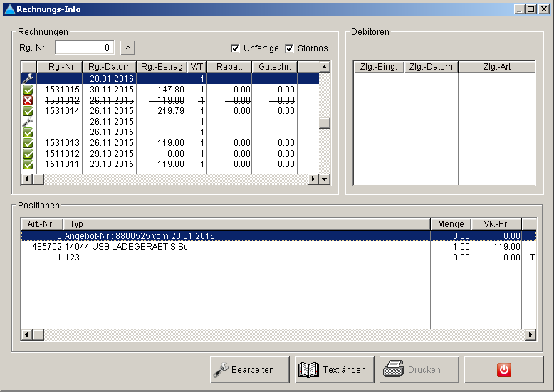Click the Typ column header in Positionen
The height and width of the screenshot is (392, 554).
(246, 224)
